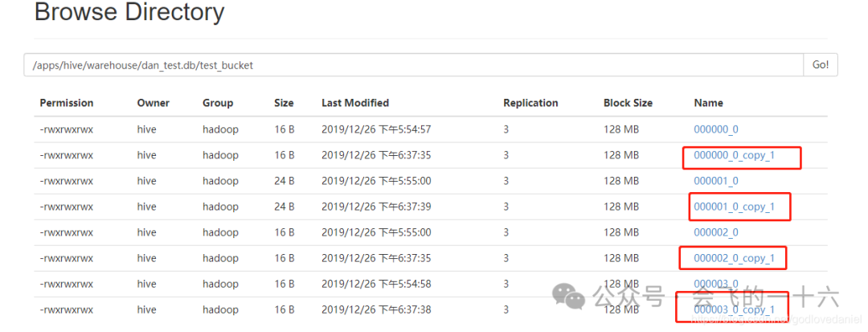The width and height of the screenshot is (868, 332).
Task: Click the Permission column header
Action: (67, 103)
